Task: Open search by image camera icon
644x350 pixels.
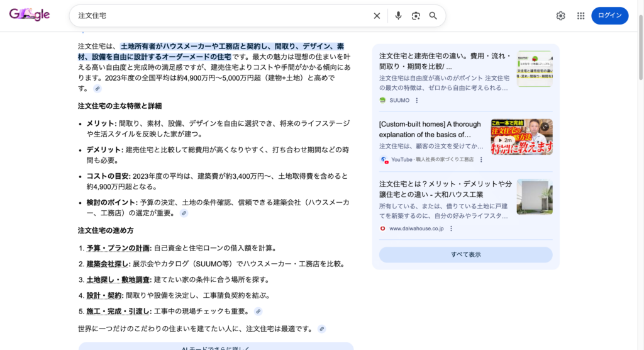Action: (416, 16)
